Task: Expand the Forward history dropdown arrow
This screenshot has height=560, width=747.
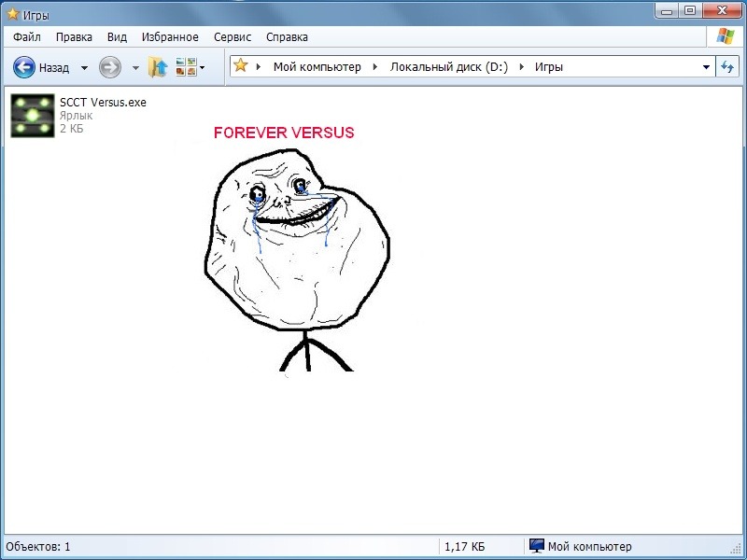Action: coord(135,67)
